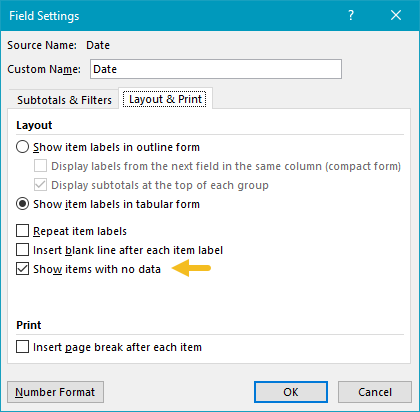Click Cancel to discard changes

pyautogui.click(x=375, y=392)
